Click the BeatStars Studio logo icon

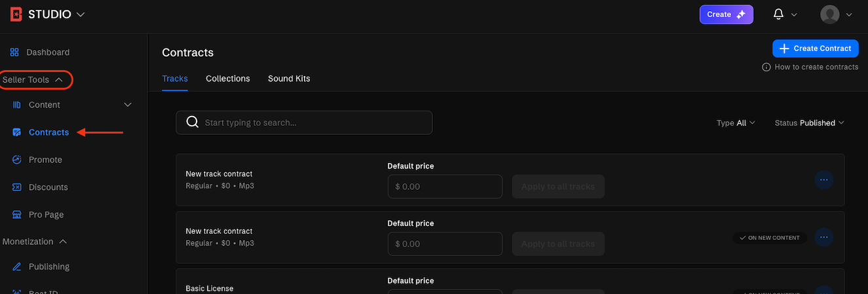pos(16,14)
